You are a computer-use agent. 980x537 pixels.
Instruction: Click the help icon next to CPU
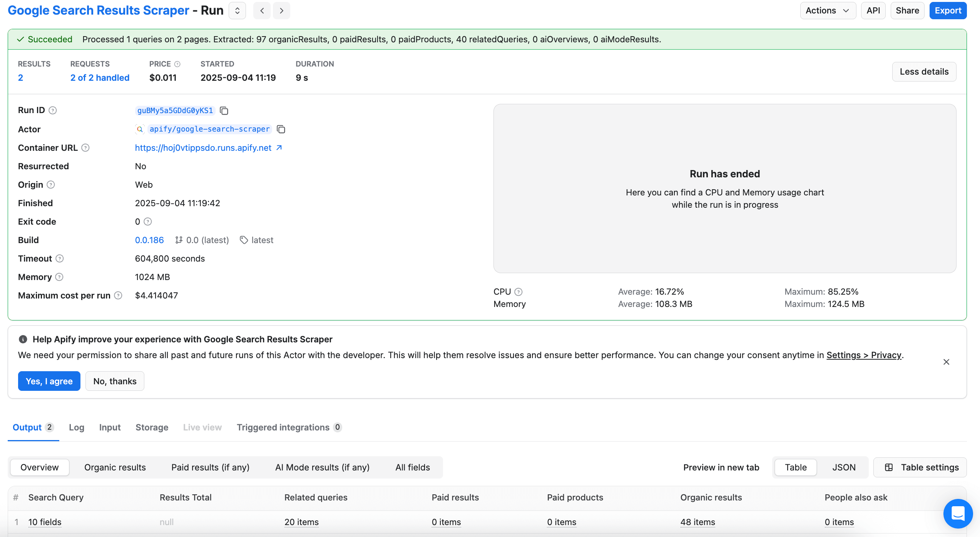point(518,292)
